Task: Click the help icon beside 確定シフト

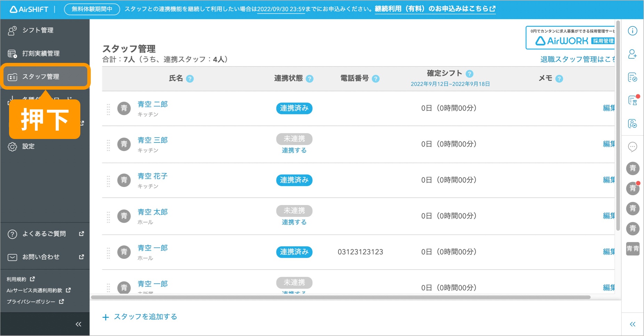Action: (469, 74)
